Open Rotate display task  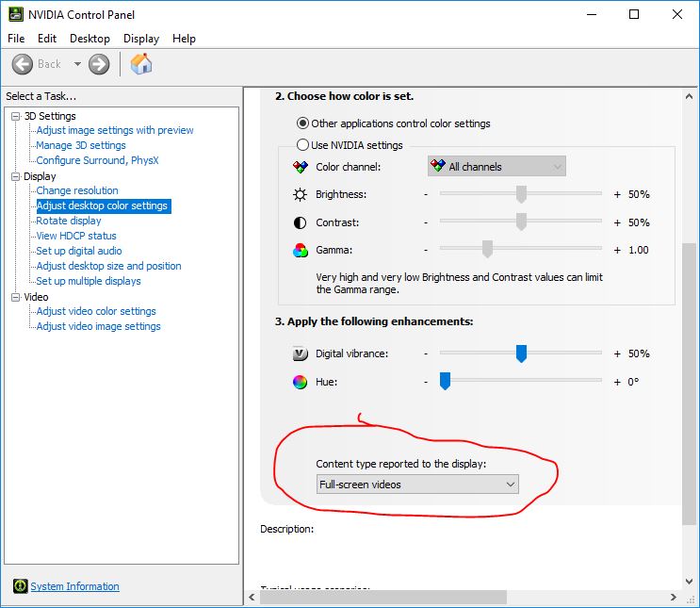tap(69, 221)
